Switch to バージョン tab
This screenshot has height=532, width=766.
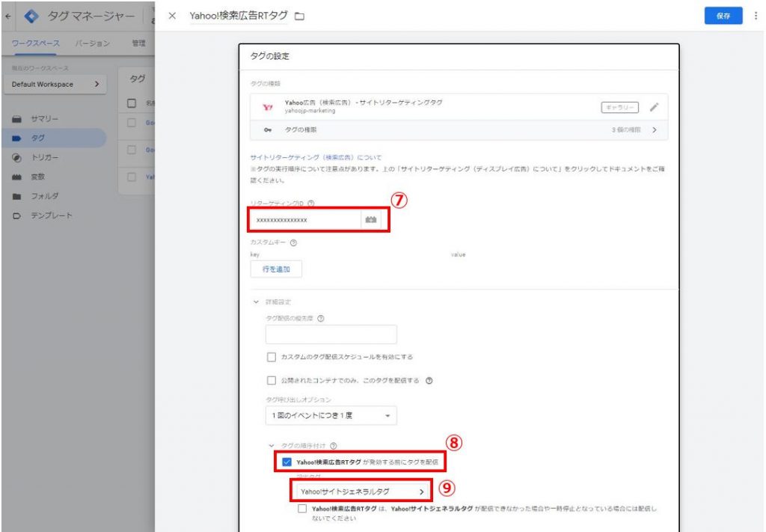(92, 43)
